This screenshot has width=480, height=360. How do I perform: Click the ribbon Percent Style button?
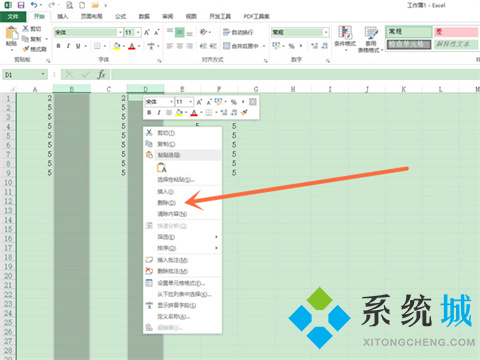pos(291,46)
